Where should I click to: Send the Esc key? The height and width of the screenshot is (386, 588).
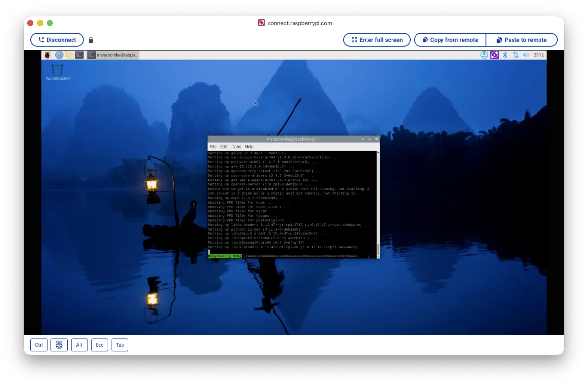tap(99, 345)
